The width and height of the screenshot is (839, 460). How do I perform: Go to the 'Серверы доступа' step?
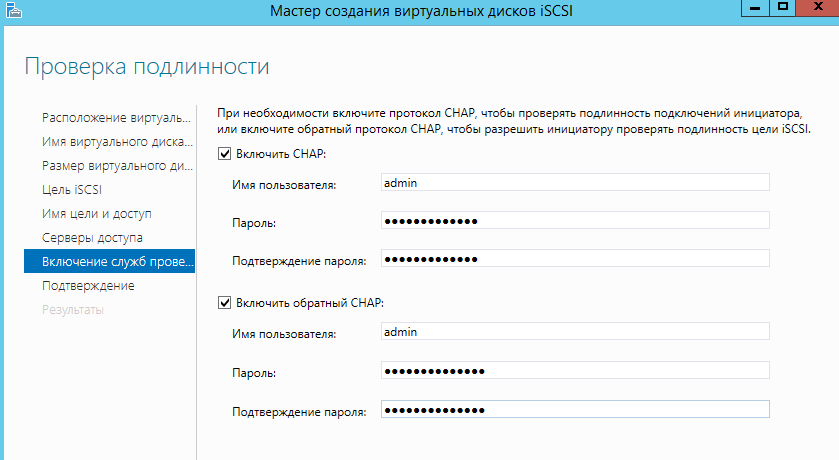(92, 238)
